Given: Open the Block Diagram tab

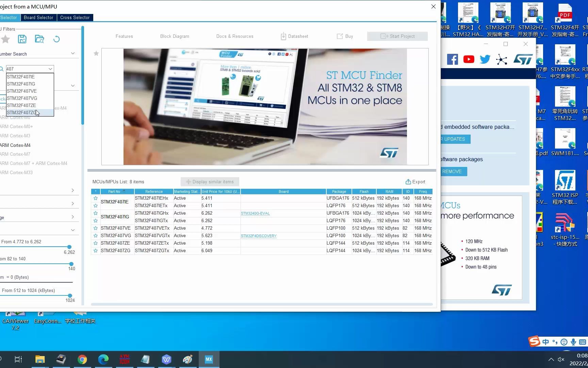Looking at the screenshot, I should click(x=175, y=36).
